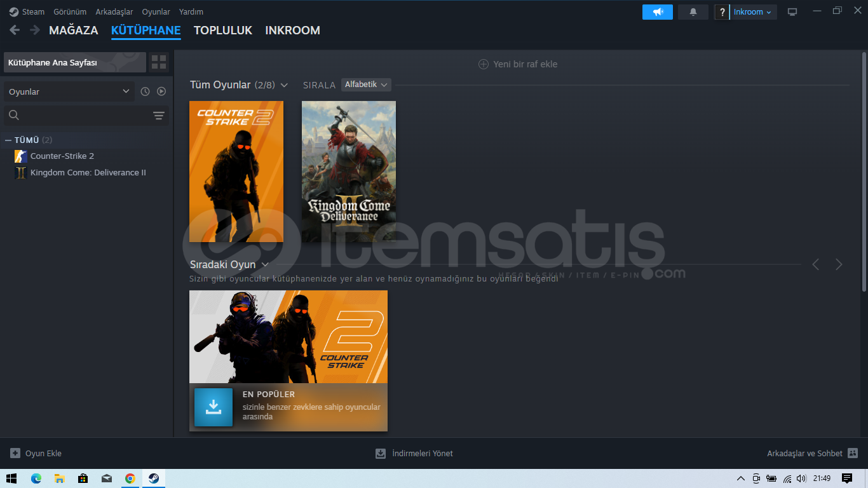Viewport: 868px width, 488px height.
Task: Open the INKROOM profile tab
Action: click(292, 30)
